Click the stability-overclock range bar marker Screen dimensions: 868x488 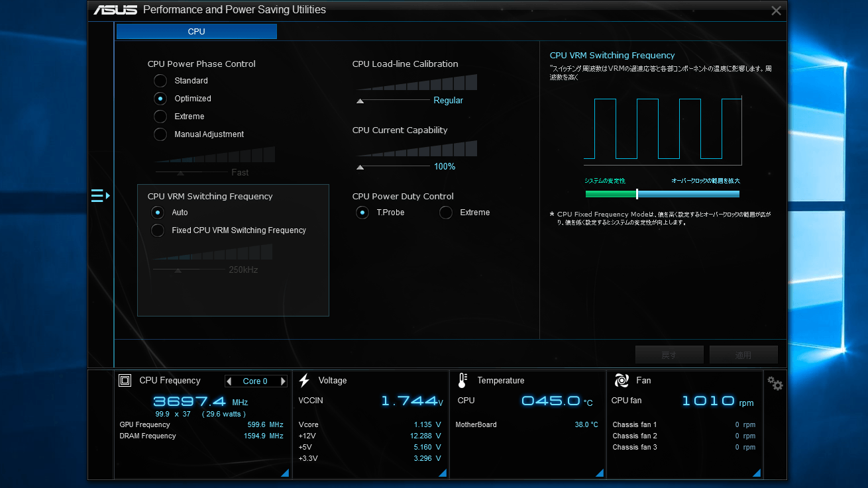[637, 194]
